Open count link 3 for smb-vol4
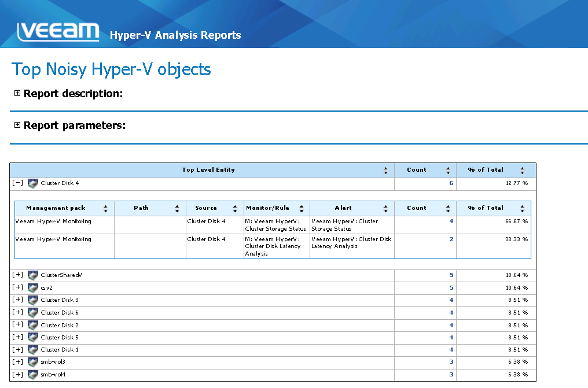The height and width of the screenshot is (388, 588). 451,375
